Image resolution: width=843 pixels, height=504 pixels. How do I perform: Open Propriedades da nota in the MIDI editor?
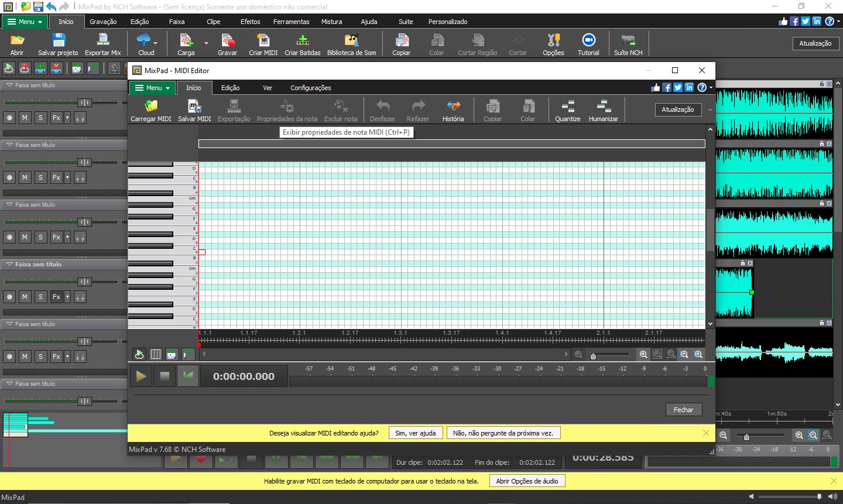pyautogui.click(x=287, y=110)
